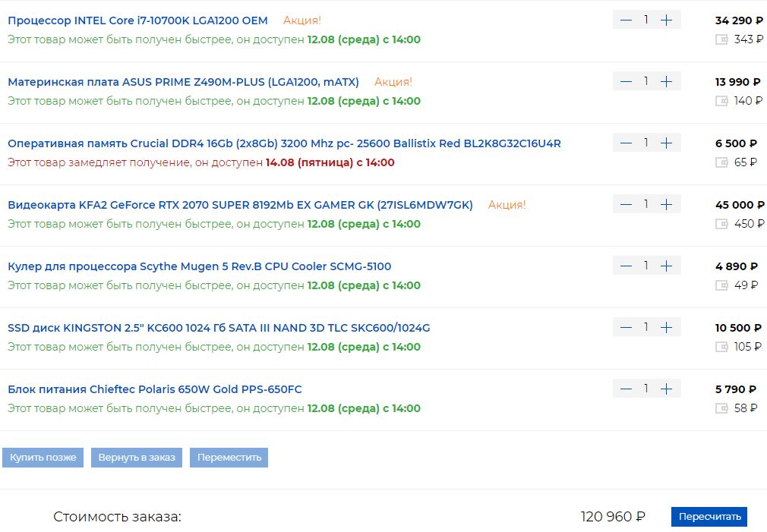Click bonus wallet icon next to 450 ₽

point(721,224)
